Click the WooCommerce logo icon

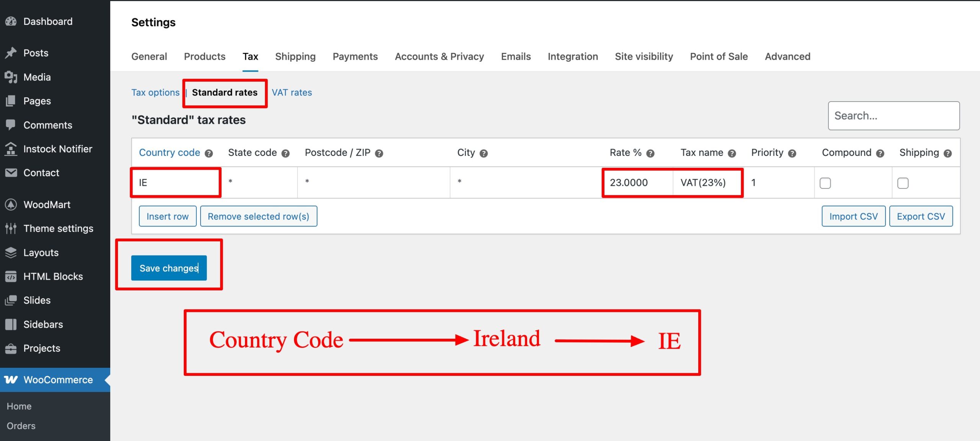coord(11,380)
